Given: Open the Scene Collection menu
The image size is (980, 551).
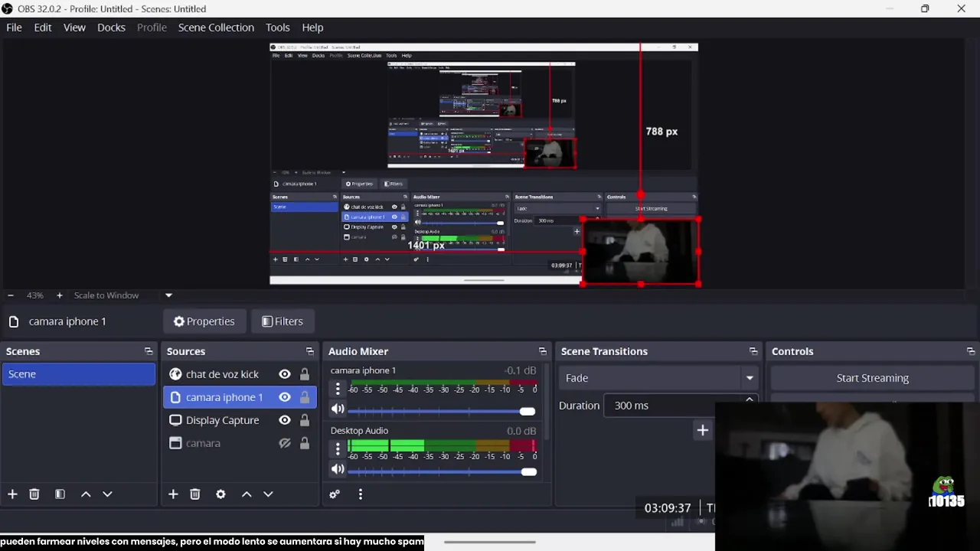Looking at the screenshot, I should pos(216,28).
